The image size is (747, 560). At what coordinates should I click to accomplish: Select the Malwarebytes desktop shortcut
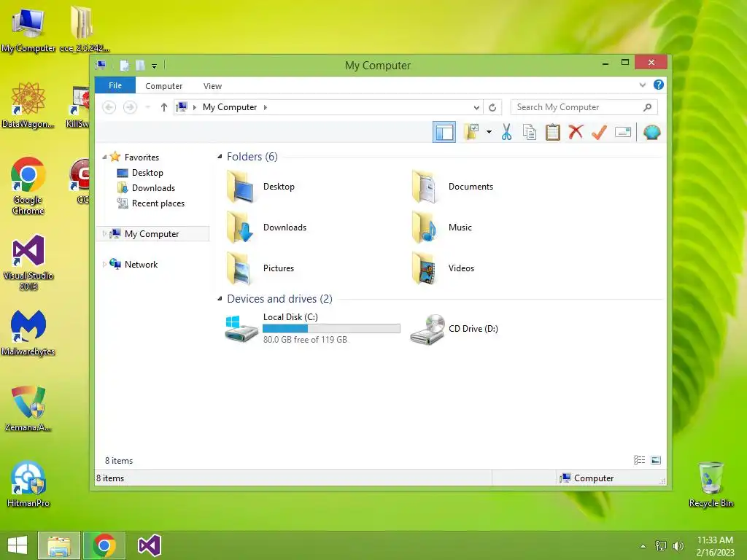point(28,332)
